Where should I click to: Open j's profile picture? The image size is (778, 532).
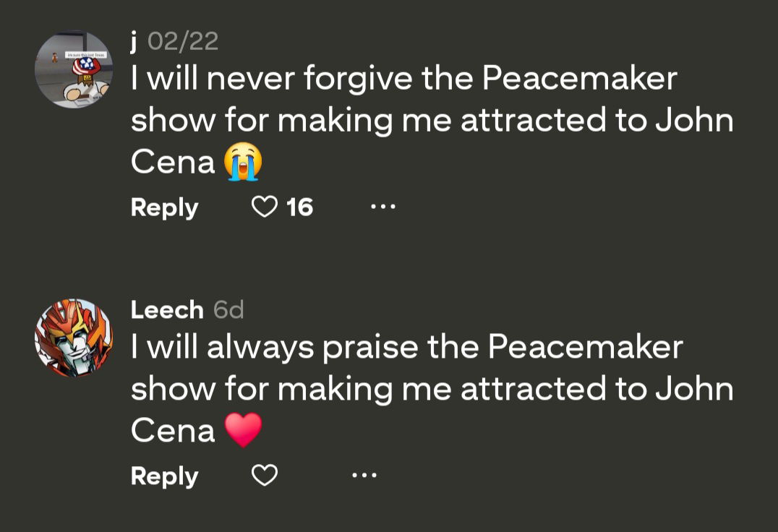74,69
